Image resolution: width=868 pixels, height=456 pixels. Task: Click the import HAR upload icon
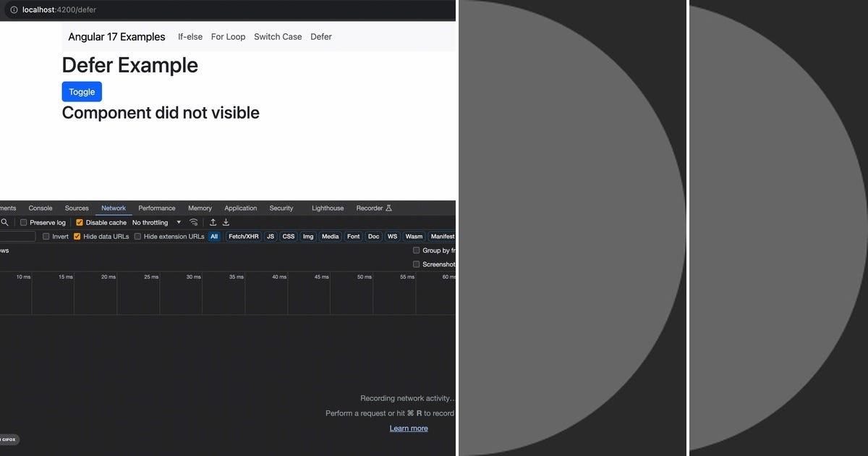213,222
